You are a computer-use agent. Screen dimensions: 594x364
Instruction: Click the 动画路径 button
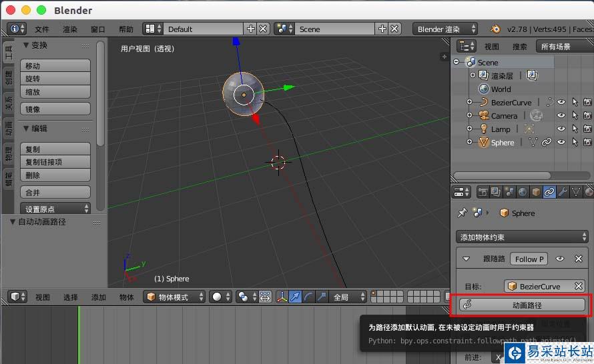(x=523, y=305)
